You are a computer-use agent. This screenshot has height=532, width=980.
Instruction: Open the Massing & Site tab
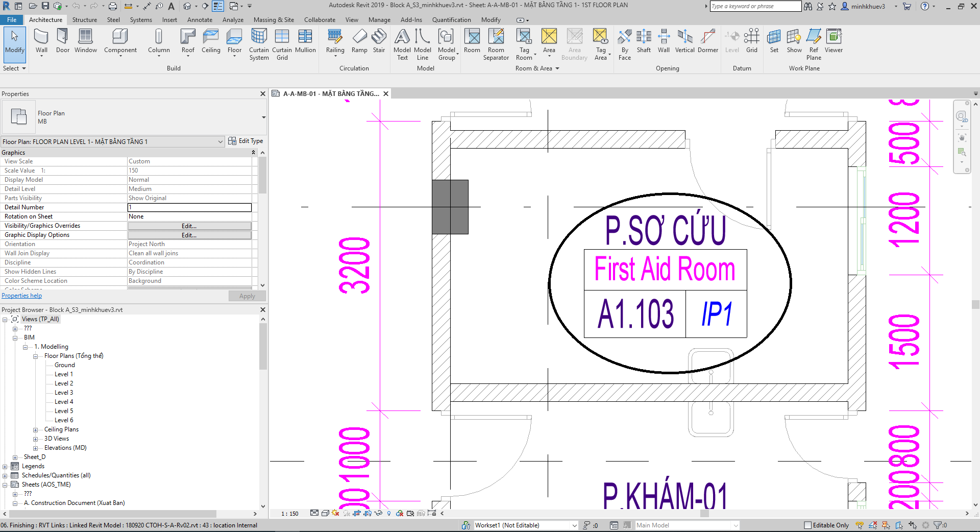pos(274,20)
